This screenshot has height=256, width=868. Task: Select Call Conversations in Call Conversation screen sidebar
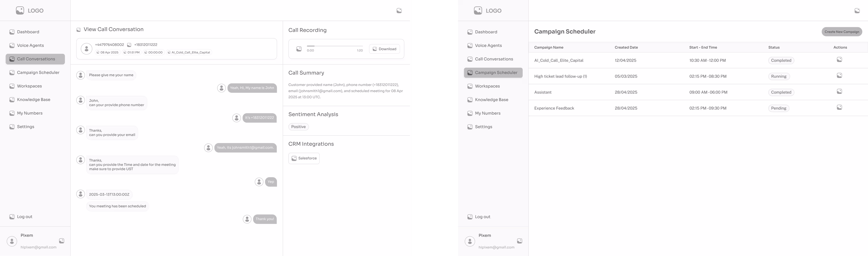(35, 59)
